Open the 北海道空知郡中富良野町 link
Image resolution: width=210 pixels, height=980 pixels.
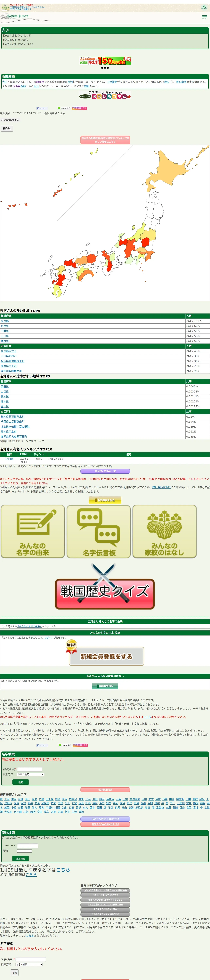[x=15, y=426]
